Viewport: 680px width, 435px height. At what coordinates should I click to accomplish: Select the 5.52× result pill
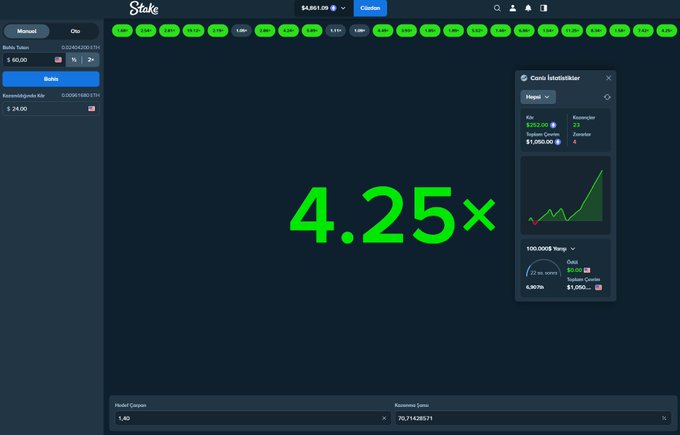(477, 31)
